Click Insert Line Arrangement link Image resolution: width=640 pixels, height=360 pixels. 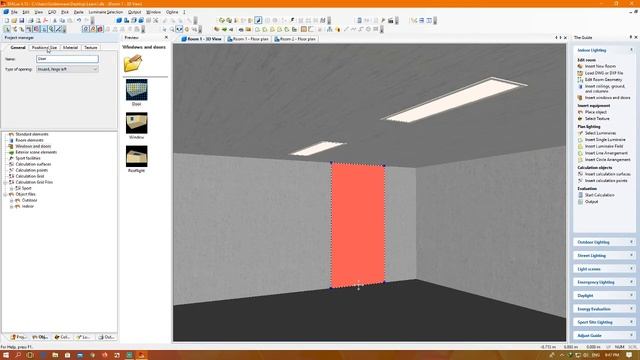pyautogui.click(x=606, y=153)
